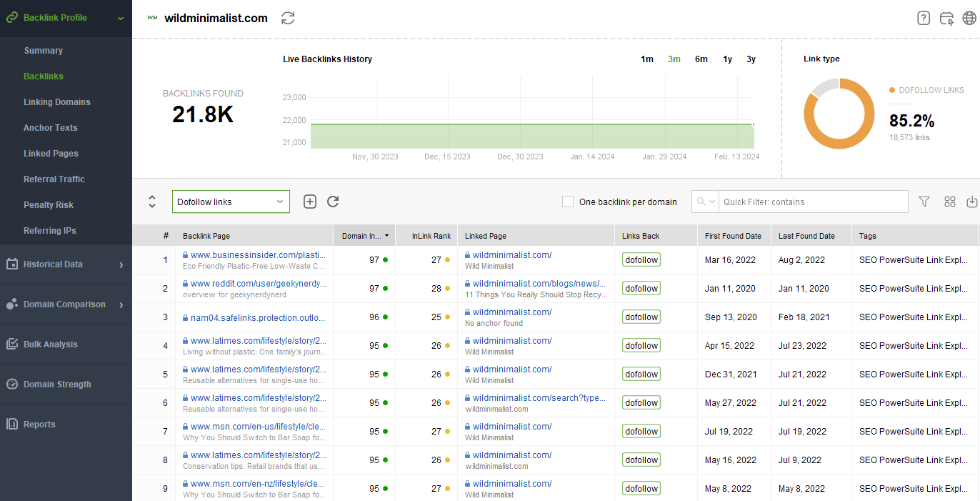Open wildminimalist.com/search?type linked page
Image resolution: width=980 pixels, height=501 pixels.
539,397
